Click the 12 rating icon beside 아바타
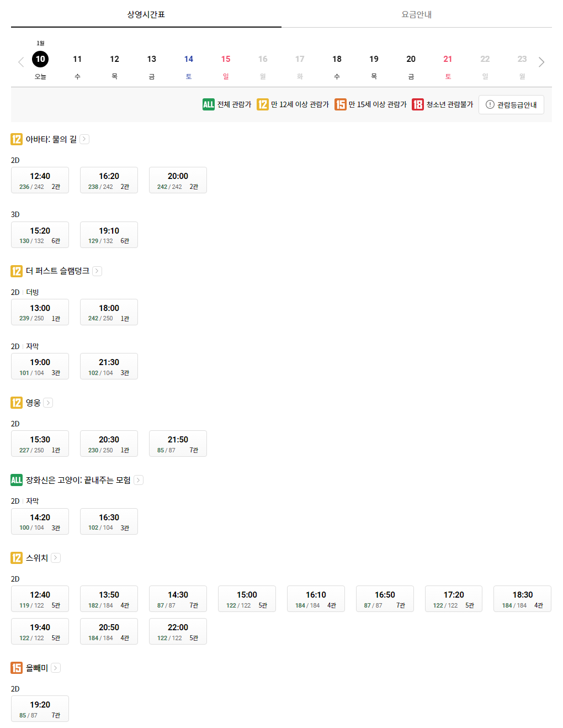The image size is (563, 728). [17, 139]
